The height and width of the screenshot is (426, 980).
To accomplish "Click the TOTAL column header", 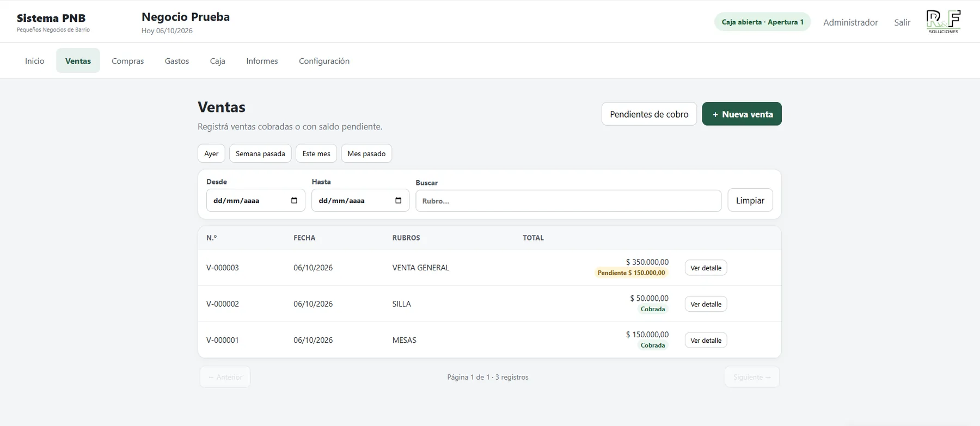I will pyautogui.click(x=533, y=238).
